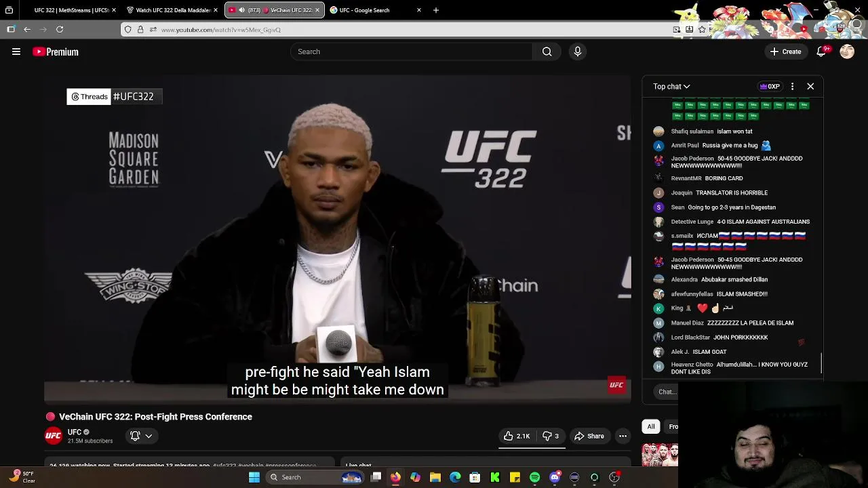Open Spotify from taskbar
This screenshot has width=868, height=488.
click(x=534, y=477)
